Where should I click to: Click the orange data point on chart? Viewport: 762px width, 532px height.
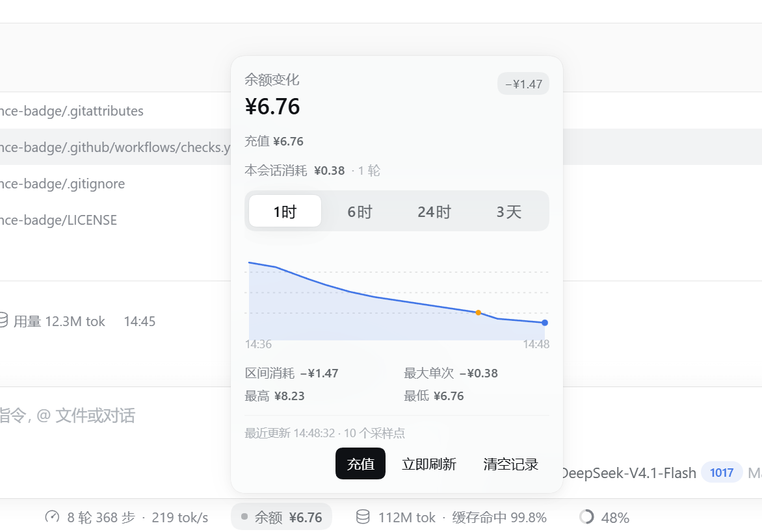[x=478, y=312]
